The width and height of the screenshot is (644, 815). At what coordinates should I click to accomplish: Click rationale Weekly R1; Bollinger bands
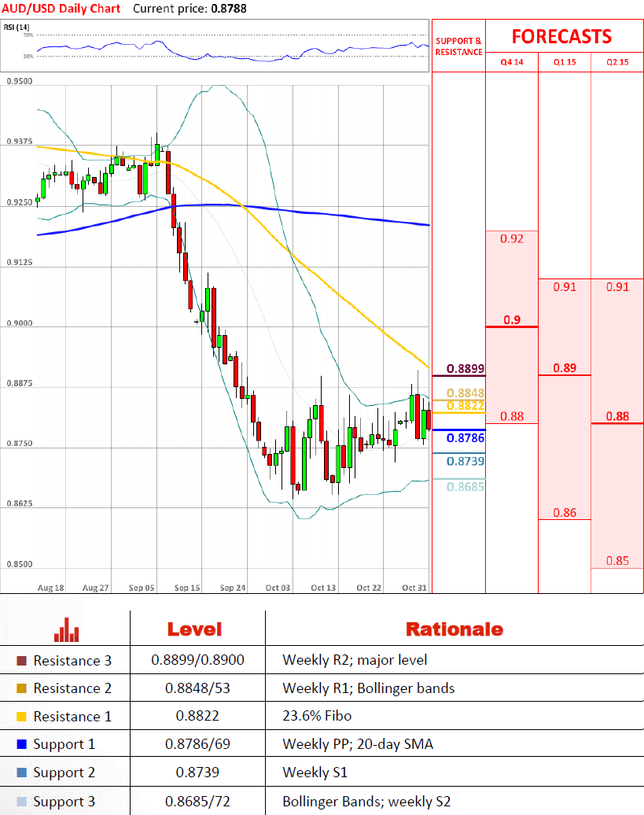[x=368, y=688]
